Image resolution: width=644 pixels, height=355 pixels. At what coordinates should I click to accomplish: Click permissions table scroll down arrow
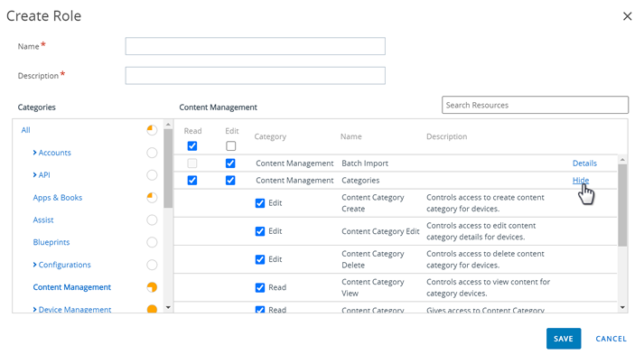coord(622,307)
